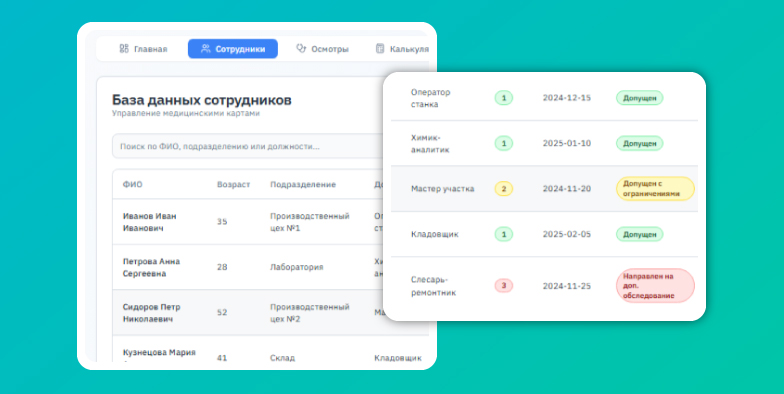Select employee Петрова Анна Сергеевна
The image size is (784, 394).
[151, 268]
